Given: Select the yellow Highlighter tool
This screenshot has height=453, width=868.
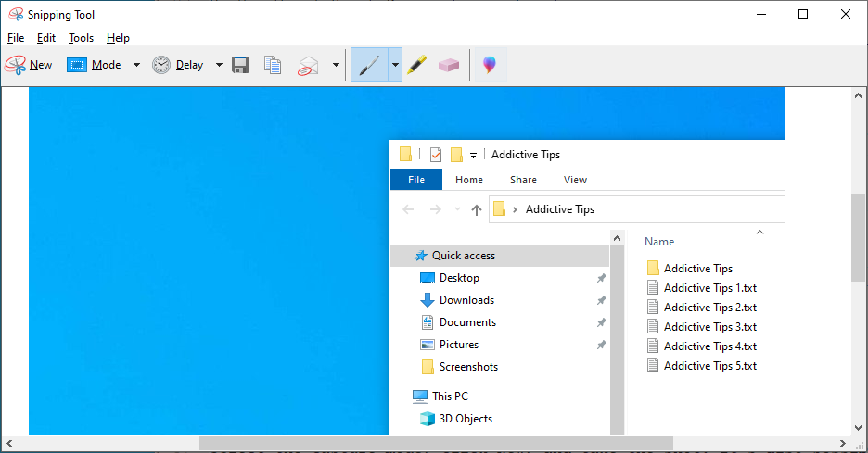Looking at the screenshot, I should click(416, 65).
